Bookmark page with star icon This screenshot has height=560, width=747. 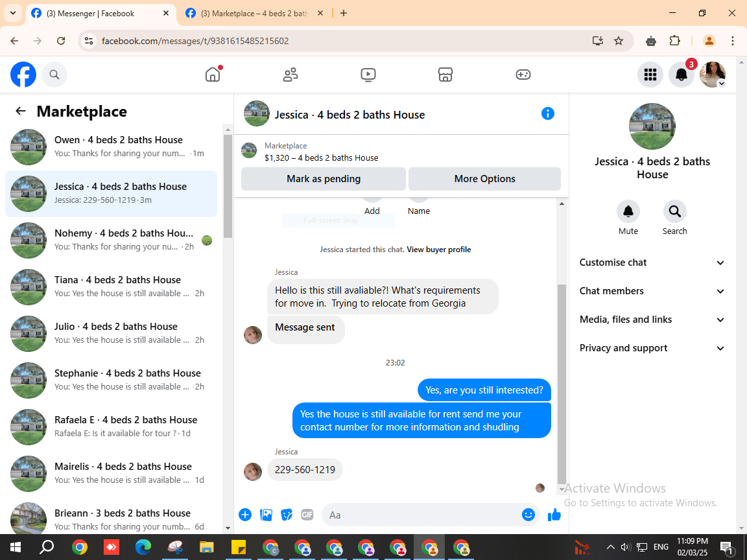pyautogui.click(x=619, y=41)
